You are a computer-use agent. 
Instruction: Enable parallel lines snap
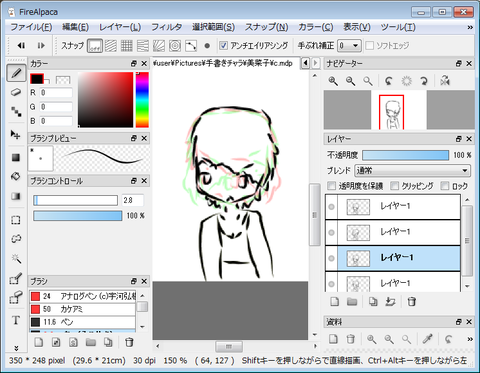tap(111, 46)
